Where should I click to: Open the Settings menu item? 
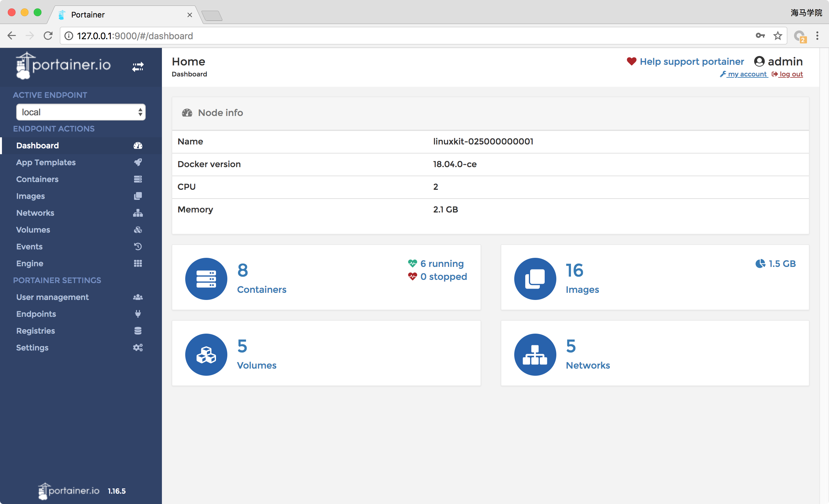coord(33,348)
